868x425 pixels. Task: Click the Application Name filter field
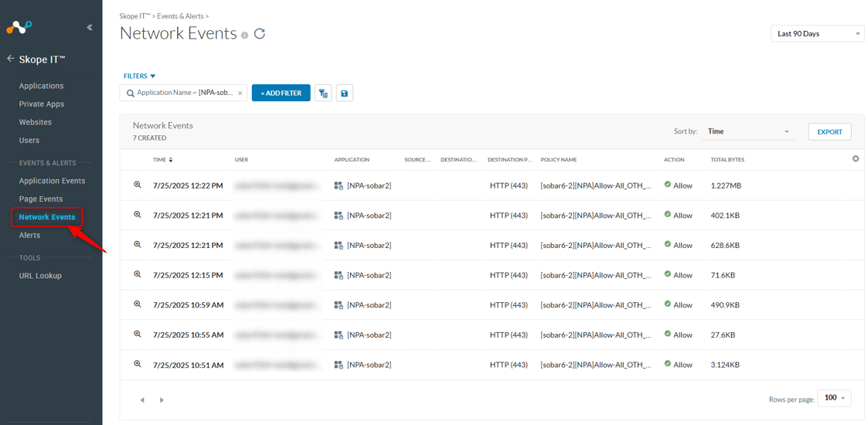point(184,93)
